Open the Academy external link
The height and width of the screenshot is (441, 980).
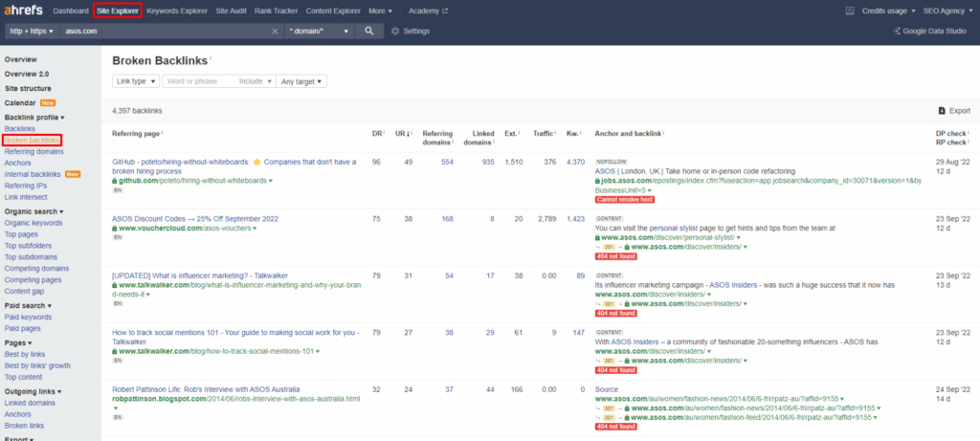[428, 11]
